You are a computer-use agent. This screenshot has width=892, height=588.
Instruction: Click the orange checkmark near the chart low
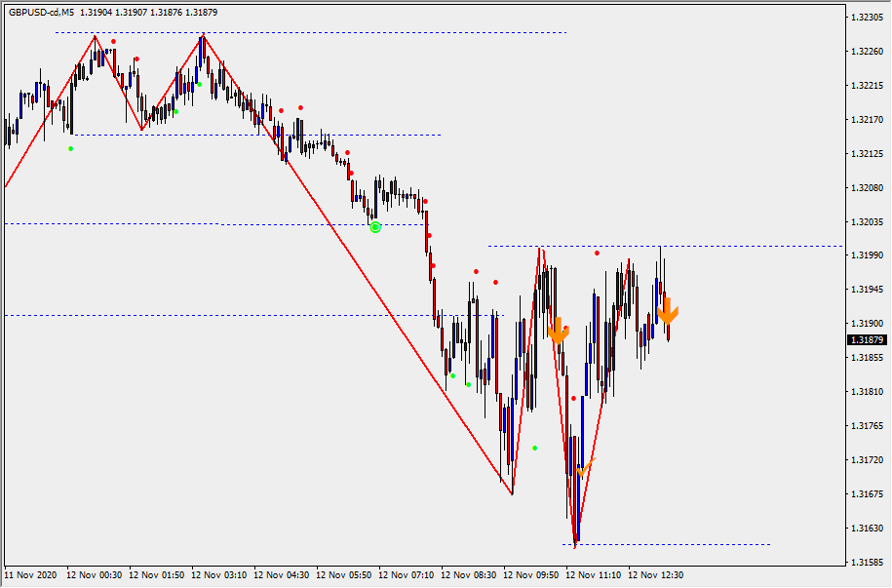point(584,469)
